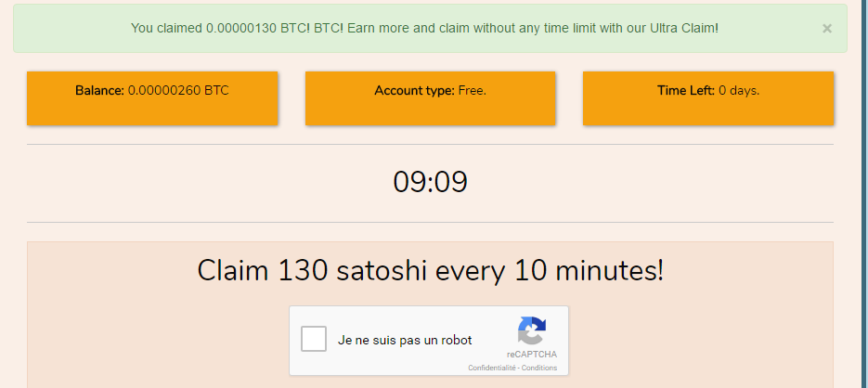Tick the 'Je ne suis pas un robot' checkbox
This screenshot has width=868, height=388.
[x=314, y=340]
